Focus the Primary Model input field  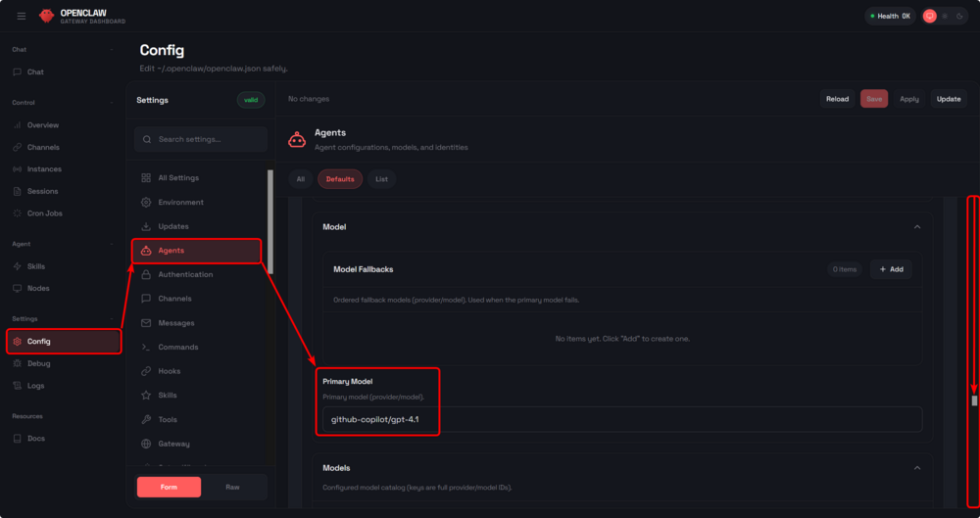[622, 419]
